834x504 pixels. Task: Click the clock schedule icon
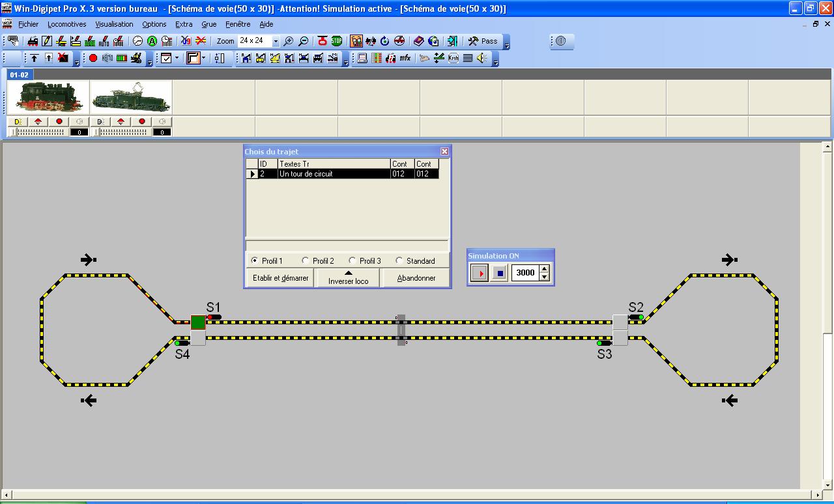point(168,40)
